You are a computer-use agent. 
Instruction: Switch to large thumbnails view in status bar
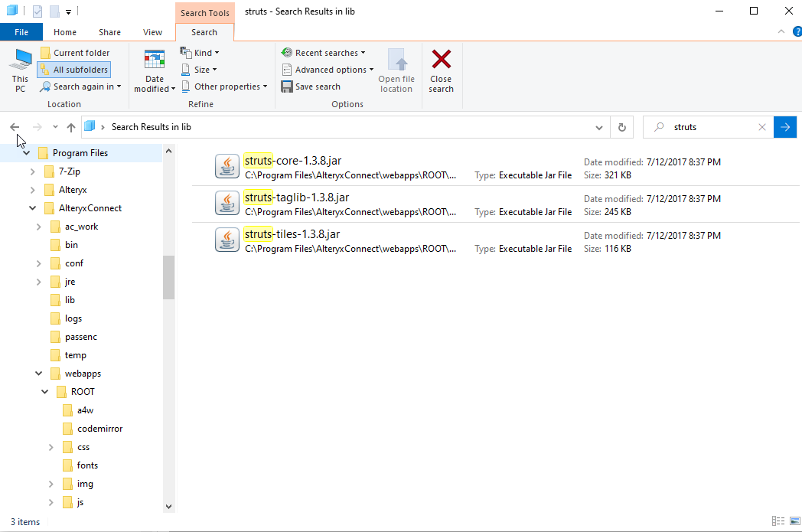pos(794,521)
